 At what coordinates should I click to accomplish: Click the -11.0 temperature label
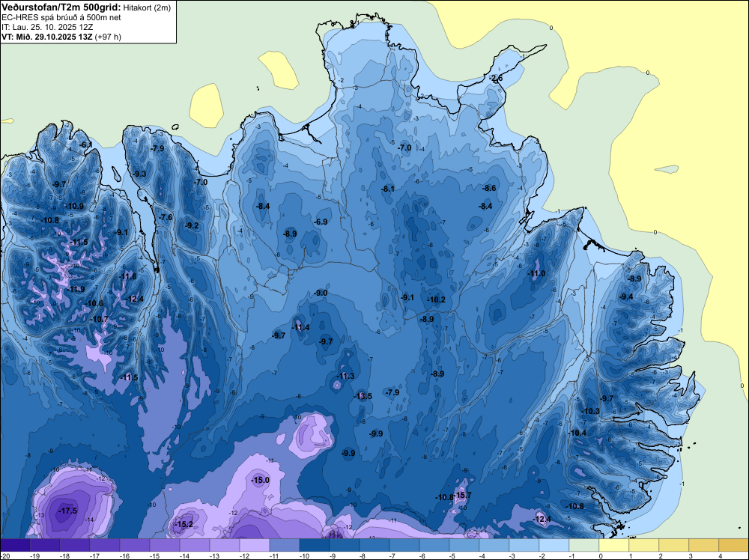click(x=536, y=273)
